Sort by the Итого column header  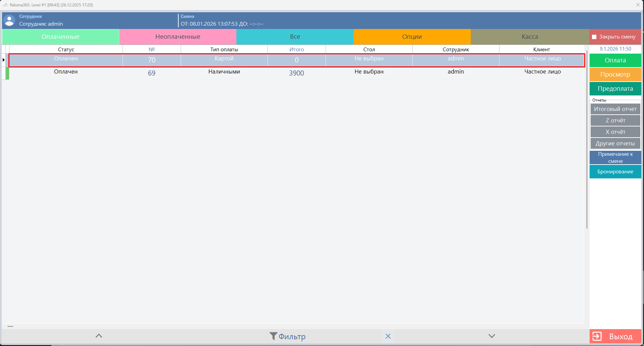pos(297,49)
